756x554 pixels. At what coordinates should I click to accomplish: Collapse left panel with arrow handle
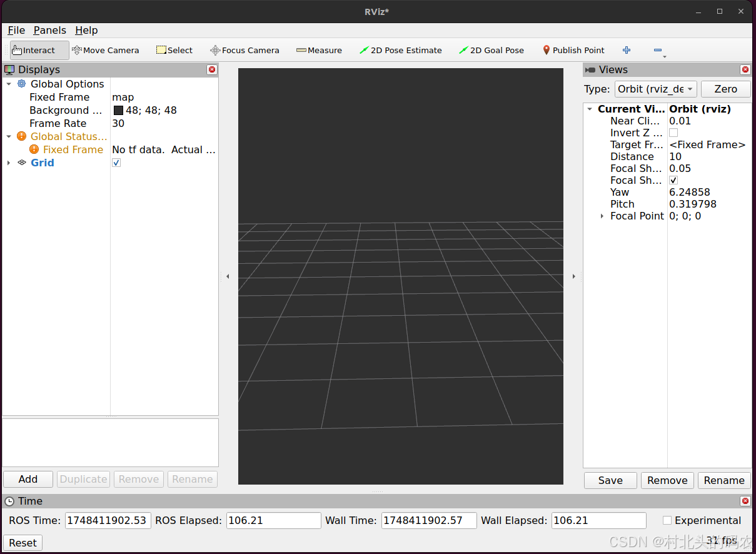pyautogui.click(x=228, y=276)
